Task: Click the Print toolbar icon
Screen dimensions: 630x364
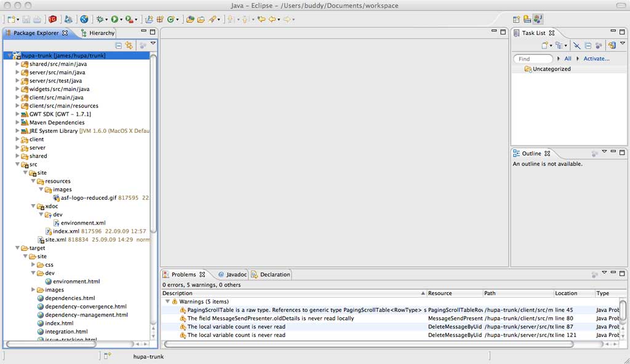Action: click(x=37, y=19)
